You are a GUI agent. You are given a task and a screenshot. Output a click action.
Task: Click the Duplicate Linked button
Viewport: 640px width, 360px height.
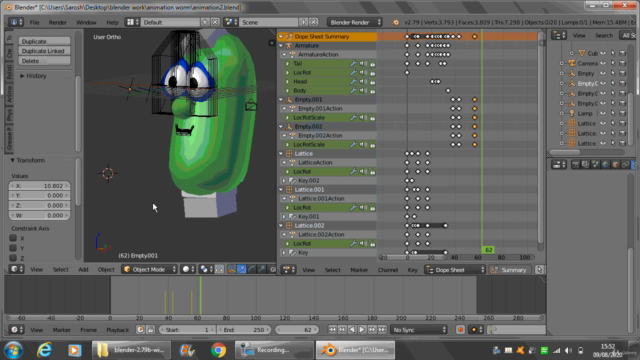pyautogui.click(x=44, y=51)
